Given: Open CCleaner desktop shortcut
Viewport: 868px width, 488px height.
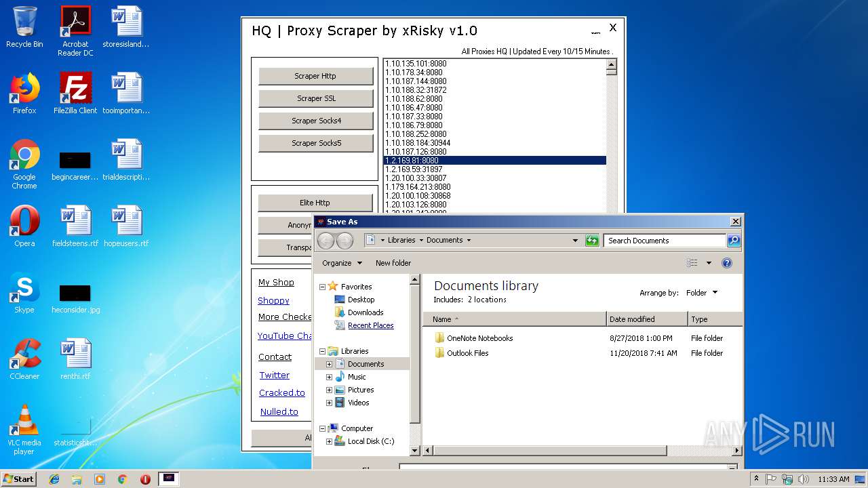Looking at the screenshot, I should coord(24,359).
